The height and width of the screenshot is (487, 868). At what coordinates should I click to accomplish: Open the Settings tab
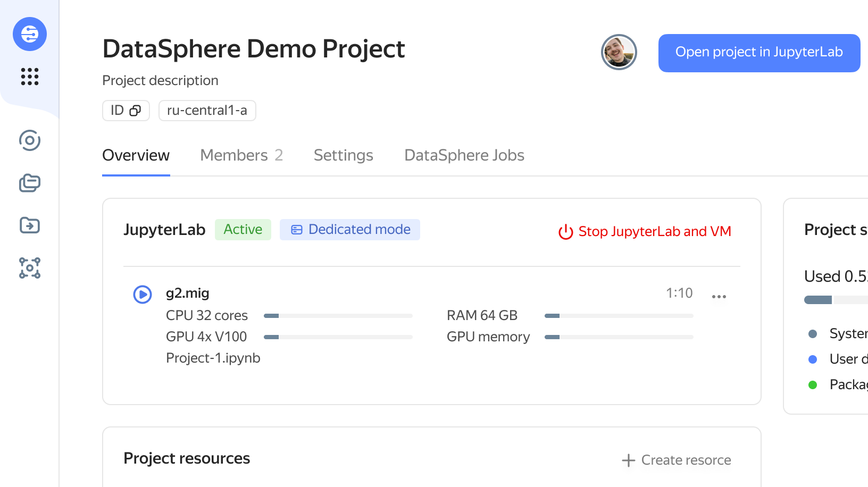(x=344, y=155)
